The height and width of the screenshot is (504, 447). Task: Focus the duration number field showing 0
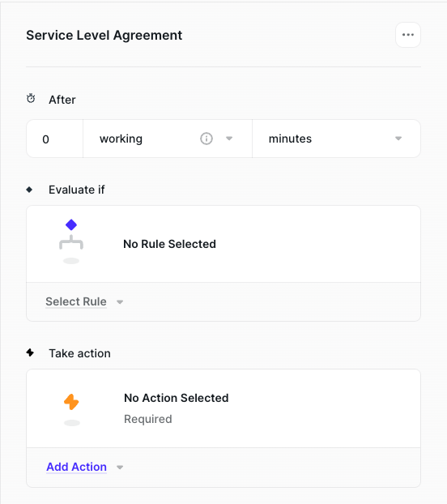click(x=54, y=139)
